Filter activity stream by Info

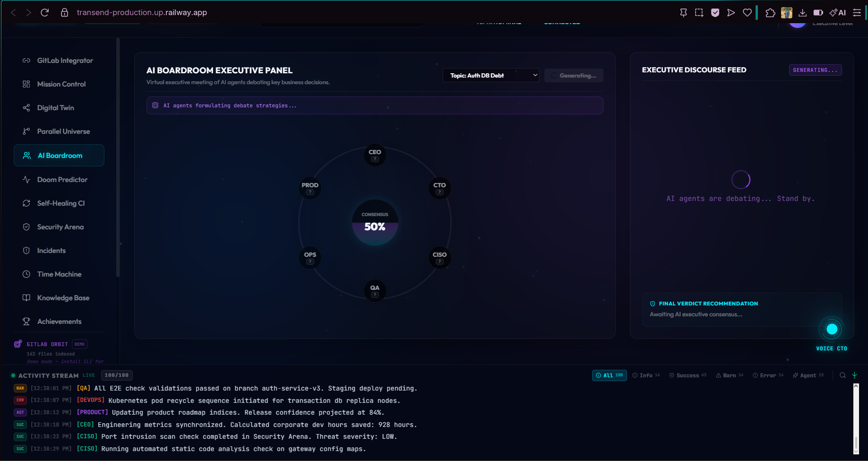(646, 375)
